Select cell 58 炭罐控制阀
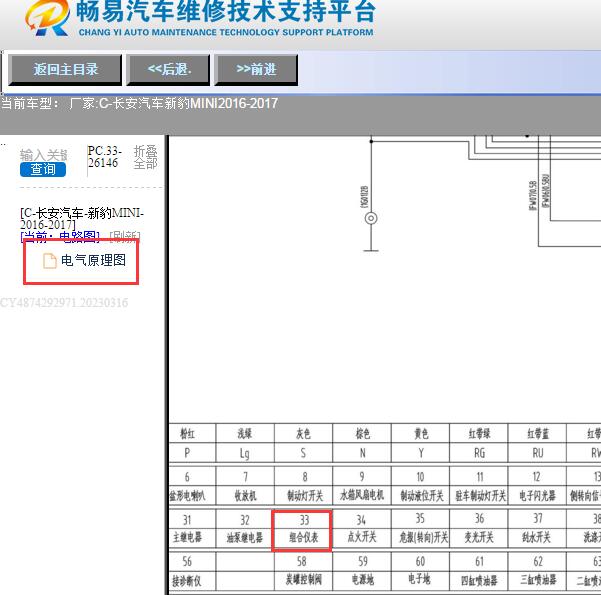The height and width of the screenshot is (595, 601). click(303, 571)
